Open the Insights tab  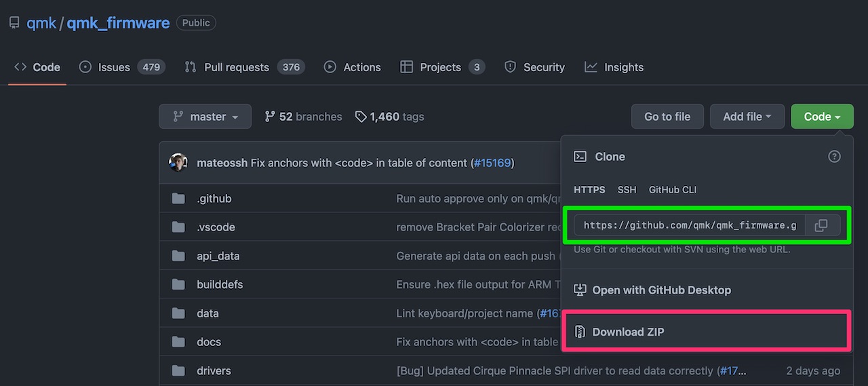click(x=614, y=67)
